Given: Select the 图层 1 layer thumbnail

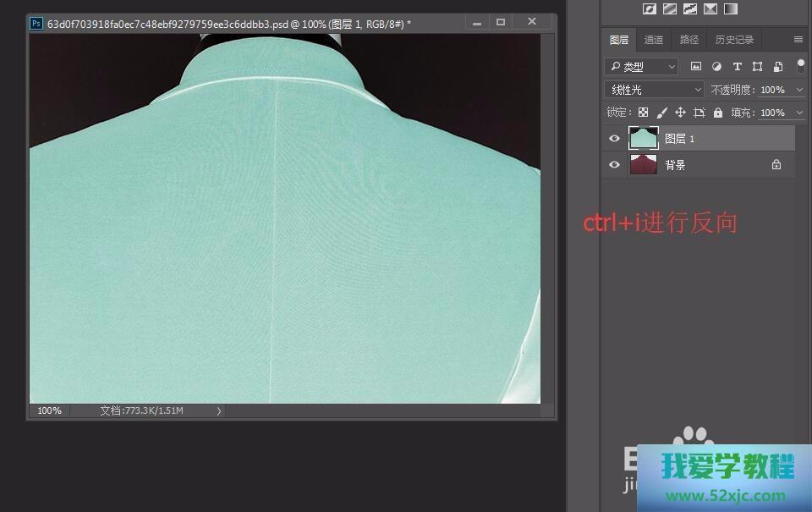Looking at the screenshot, I should [643, 139].
